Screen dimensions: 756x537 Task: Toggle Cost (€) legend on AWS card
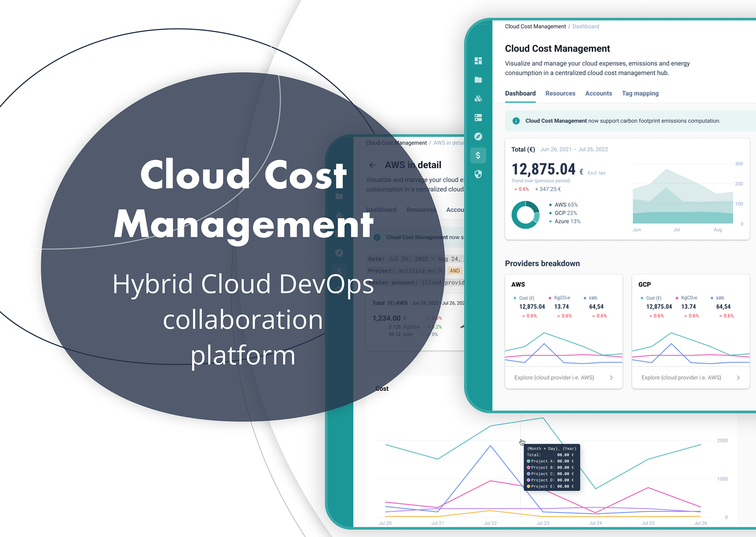tap(524, 298)
